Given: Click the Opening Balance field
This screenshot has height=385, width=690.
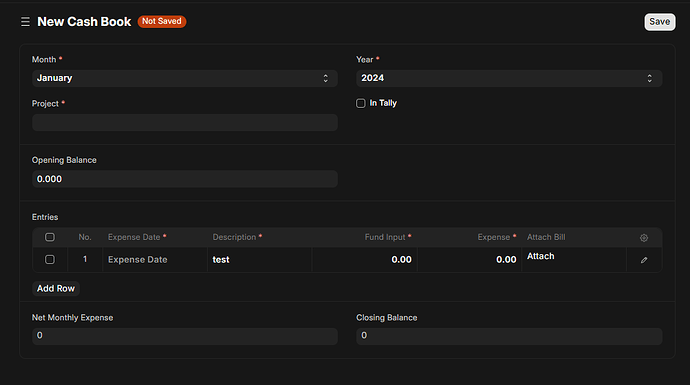Looking at the screenshot, I should tap(185, 179).
